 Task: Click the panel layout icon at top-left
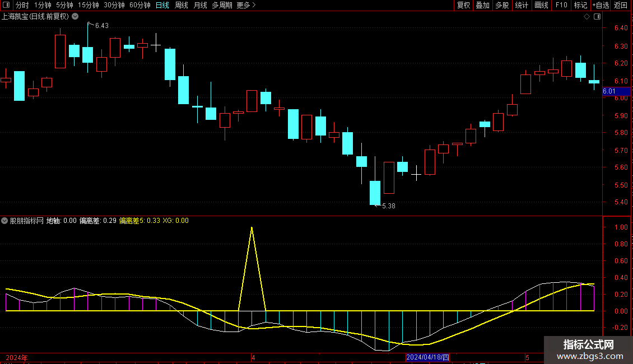tap(6, 5)
